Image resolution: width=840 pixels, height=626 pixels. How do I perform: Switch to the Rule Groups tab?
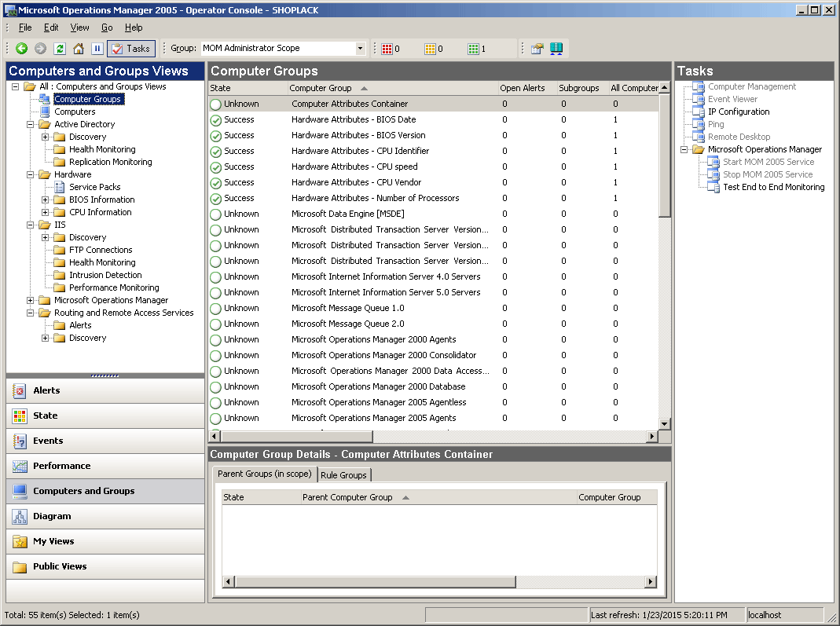(343, 475)
